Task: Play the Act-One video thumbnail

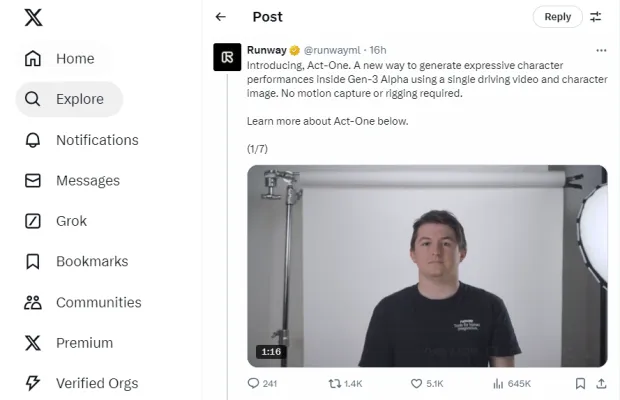Action: (x=427, y=266)
